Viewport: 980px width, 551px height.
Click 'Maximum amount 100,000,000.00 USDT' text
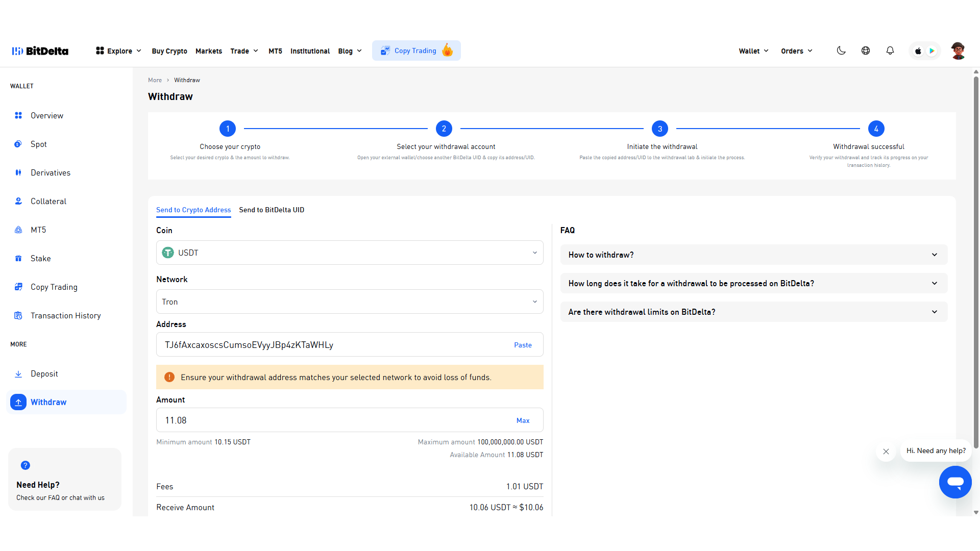coord(480,442)
